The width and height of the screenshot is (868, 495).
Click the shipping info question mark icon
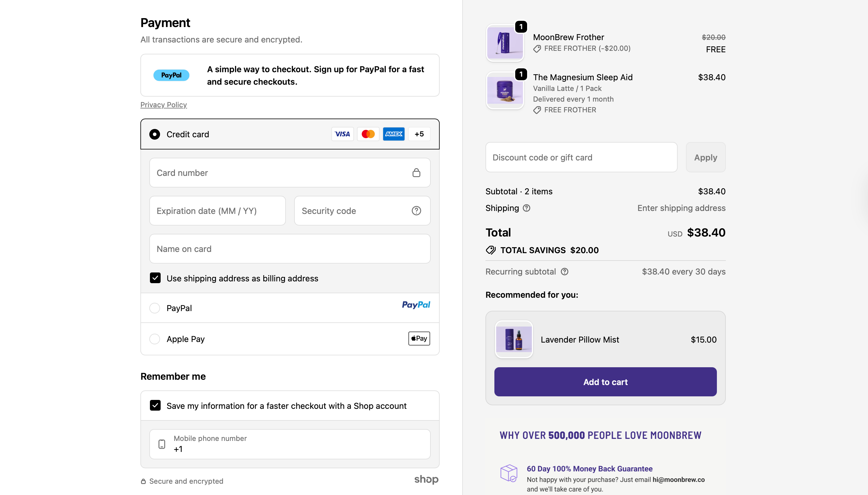pos(527,208)
